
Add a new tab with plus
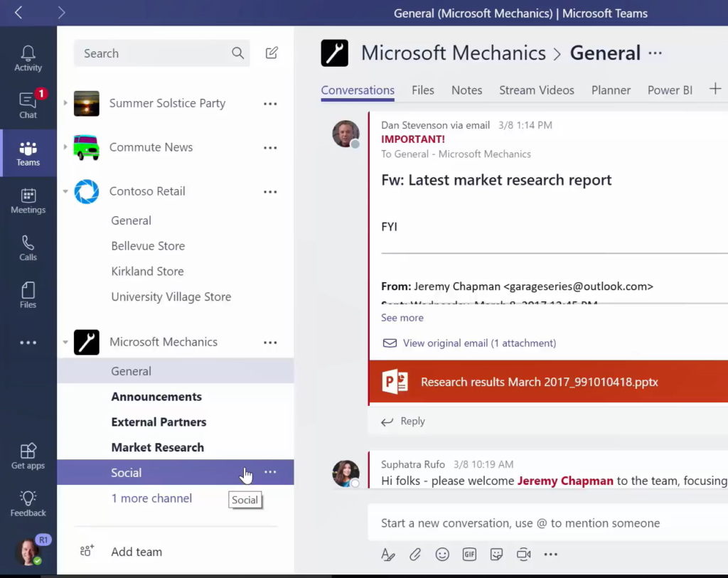pyautogui.click(x=715, y=89)
